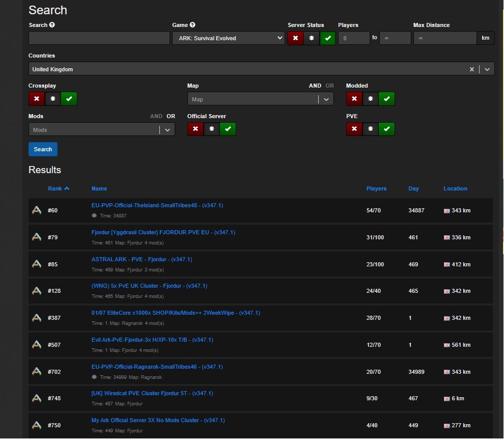This screenshot has height=440, width=504.
Task: Open Evil Ark-PvE-Fjordur-3x server link
Action: (152, 340)
